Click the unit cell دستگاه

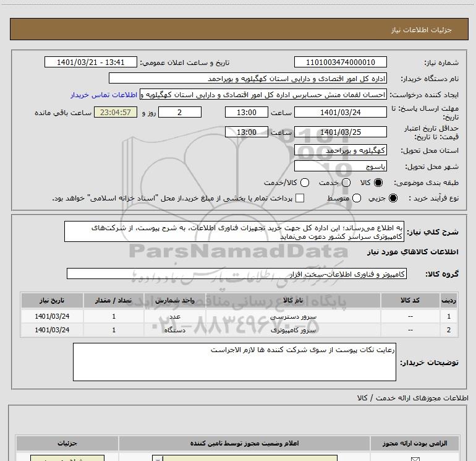(175, 330)
